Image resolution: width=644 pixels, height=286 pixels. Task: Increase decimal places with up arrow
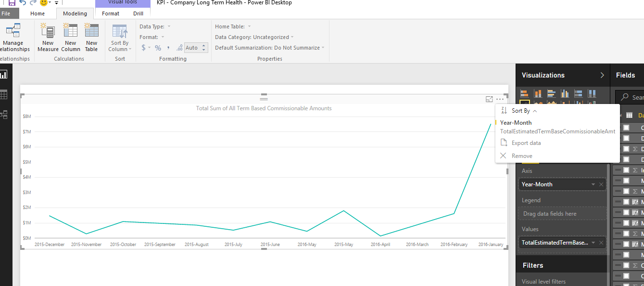[204, 46]
